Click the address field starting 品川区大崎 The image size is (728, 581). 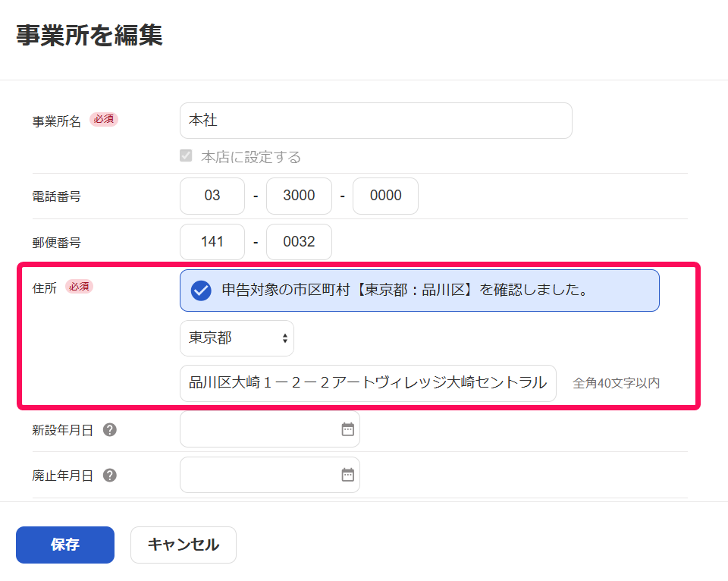368,383
